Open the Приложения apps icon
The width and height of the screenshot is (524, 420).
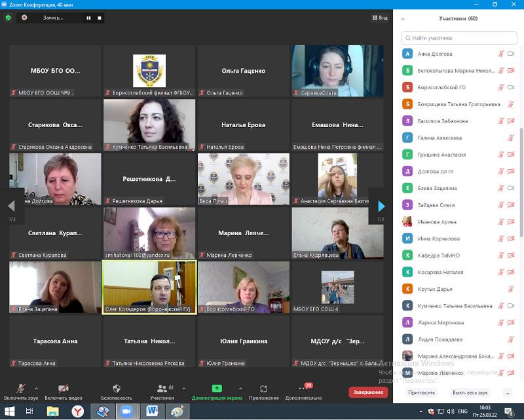pyautogui.click(x=263, y=388)
